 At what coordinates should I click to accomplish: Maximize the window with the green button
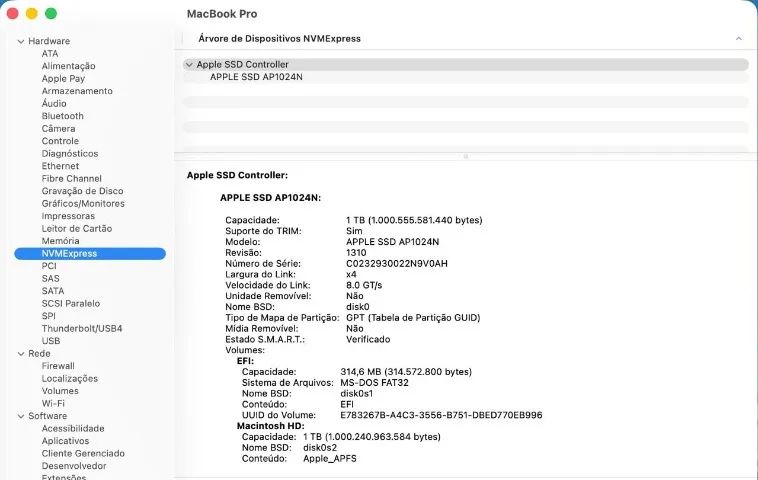[51, 14]
